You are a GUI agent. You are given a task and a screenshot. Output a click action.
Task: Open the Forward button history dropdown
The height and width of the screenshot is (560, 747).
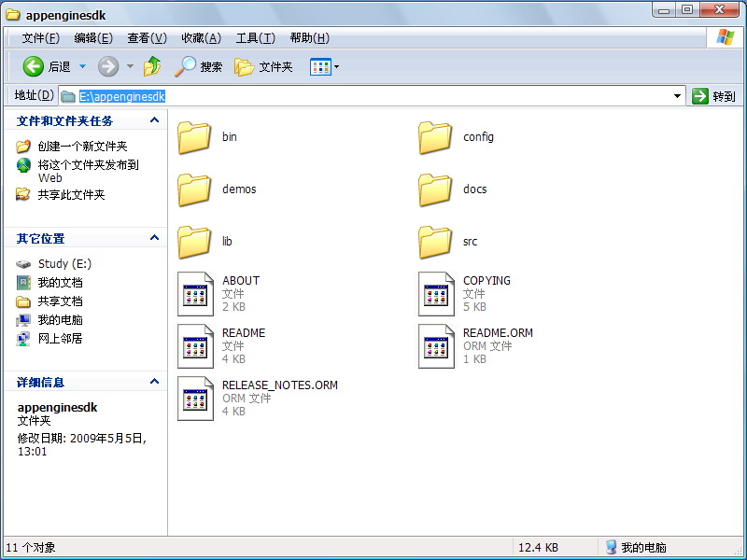point(130,66)
